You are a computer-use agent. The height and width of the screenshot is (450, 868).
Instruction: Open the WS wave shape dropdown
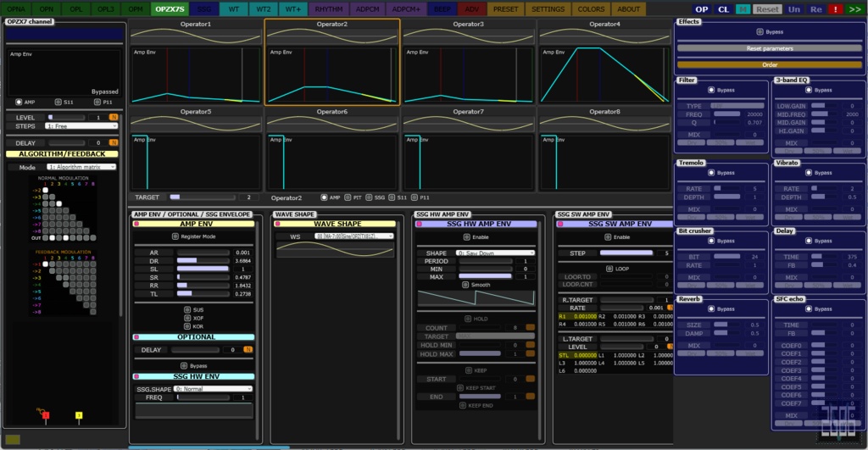[x=354, y=236]
